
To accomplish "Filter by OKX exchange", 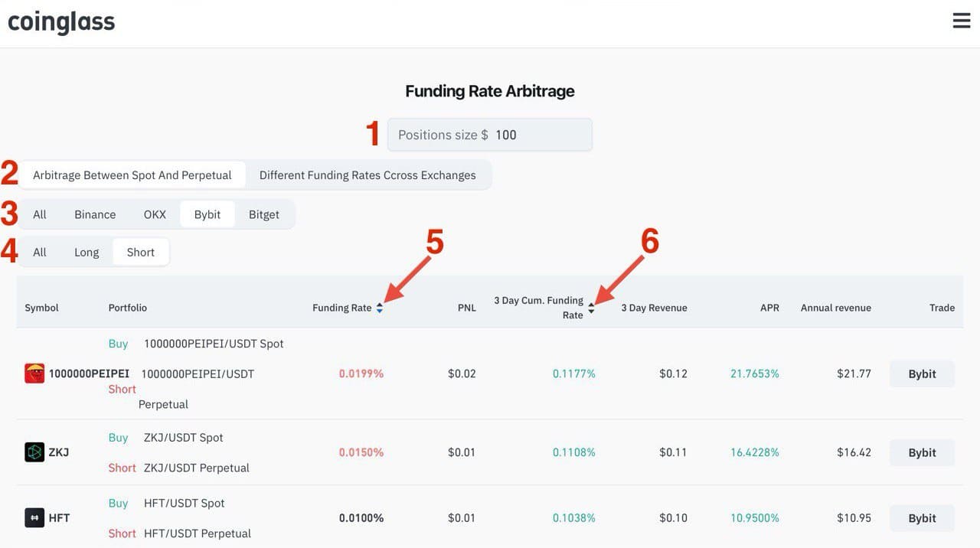I will (155, 214).
